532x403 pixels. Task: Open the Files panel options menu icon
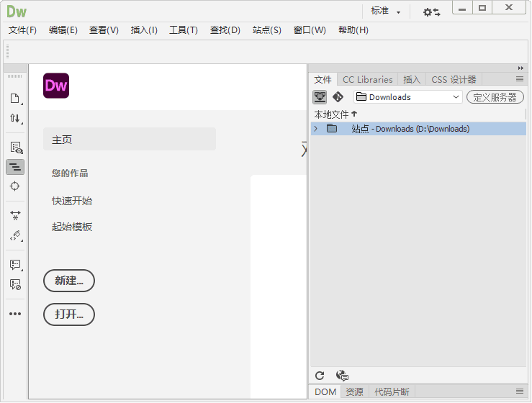click(x=520, y=79)
